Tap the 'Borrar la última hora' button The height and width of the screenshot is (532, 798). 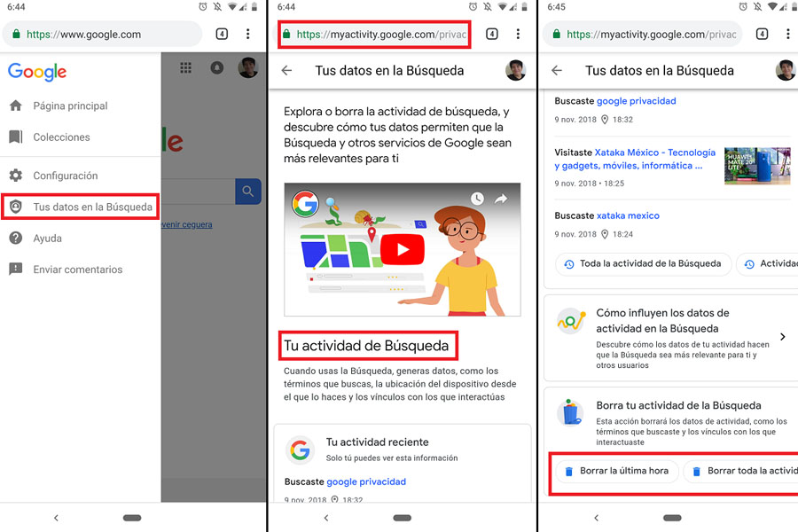[617, 471]
